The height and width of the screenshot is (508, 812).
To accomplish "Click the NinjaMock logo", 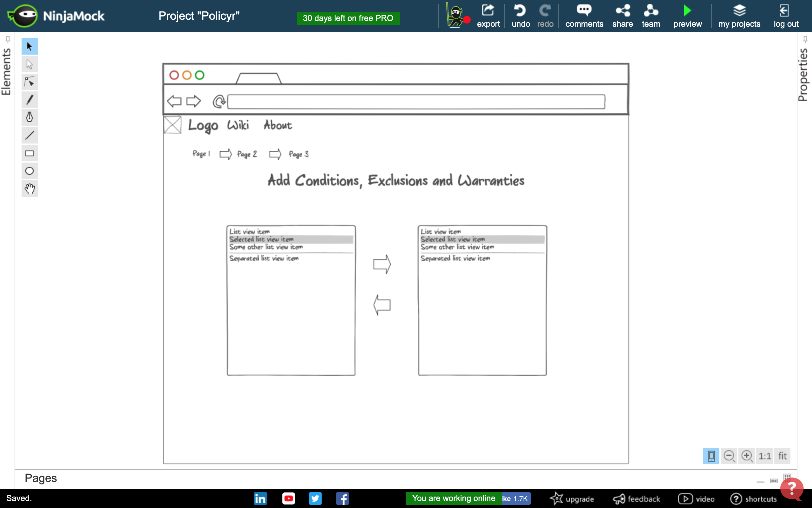I will 56,16.
